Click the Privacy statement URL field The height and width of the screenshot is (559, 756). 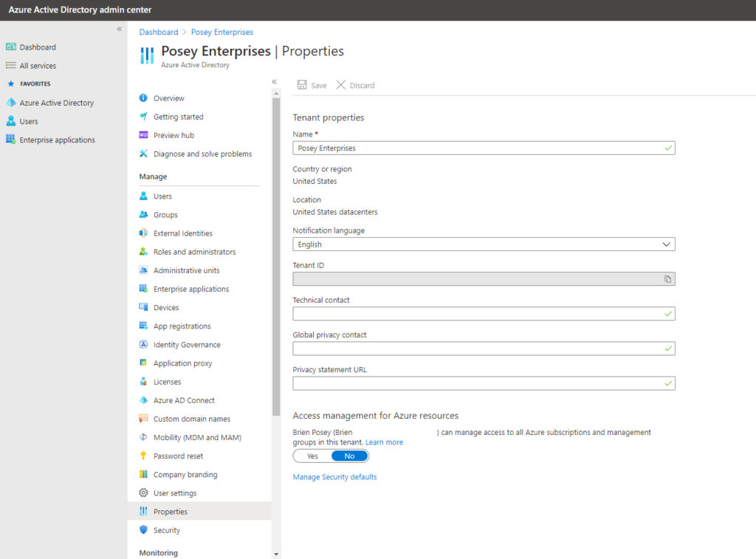pyautogui.click(x=484, y=383)
